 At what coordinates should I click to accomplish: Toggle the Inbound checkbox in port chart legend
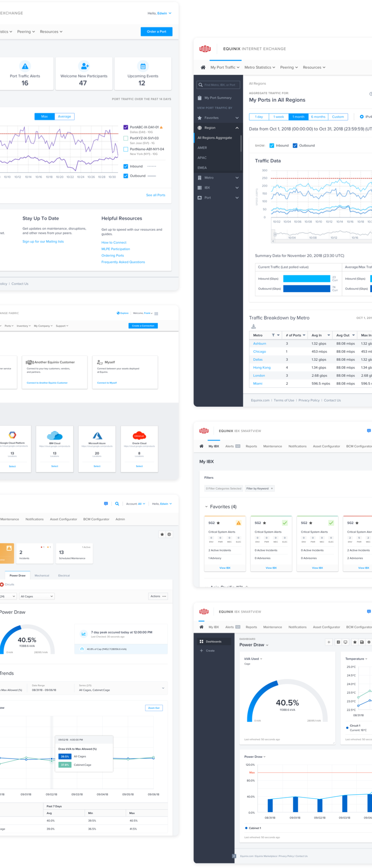point(126,166)
